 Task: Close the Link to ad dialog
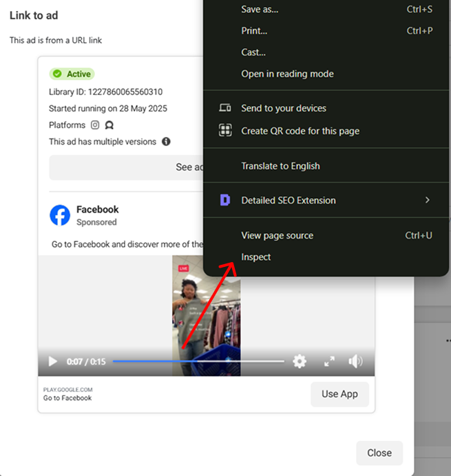(379, 453)
